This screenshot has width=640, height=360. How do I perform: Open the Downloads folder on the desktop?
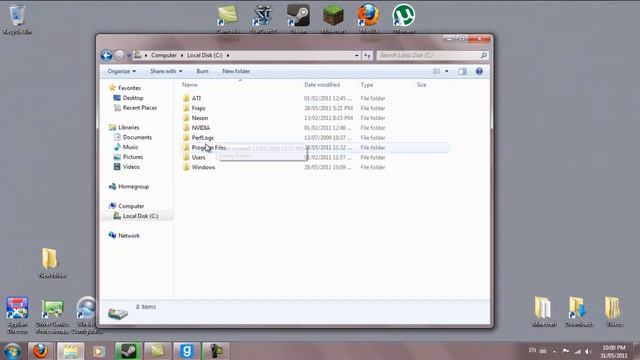click(x=579, y=311)
